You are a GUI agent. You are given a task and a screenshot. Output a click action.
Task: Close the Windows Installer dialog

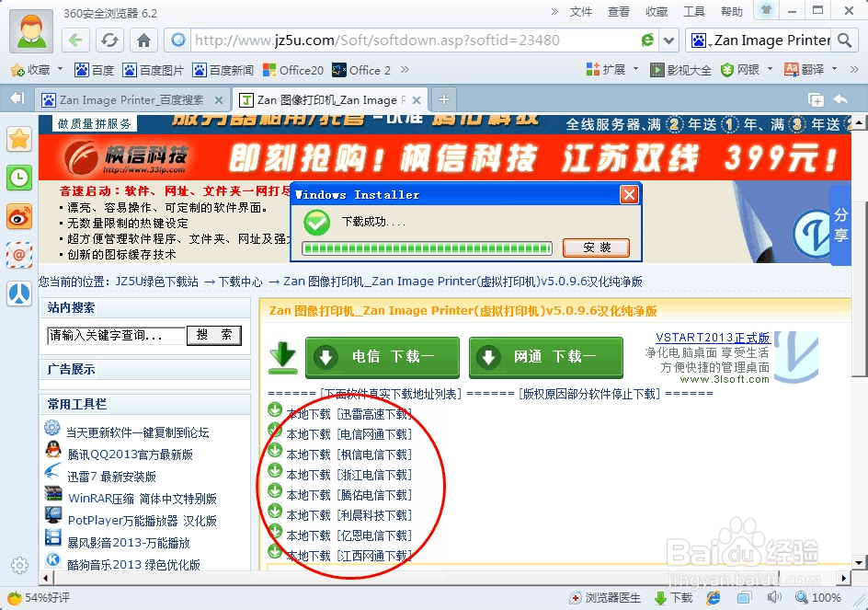click(x=629, y=194)
